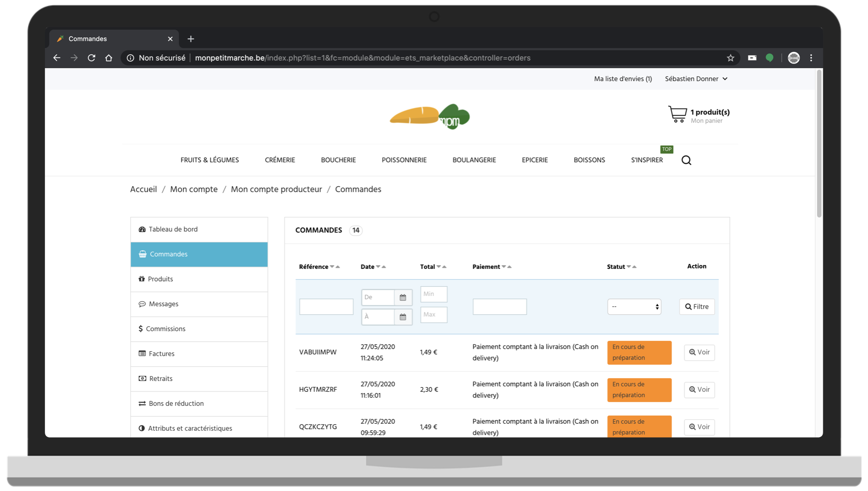
Task: Open the BOUCHERIE category
Action: (338, 160)
